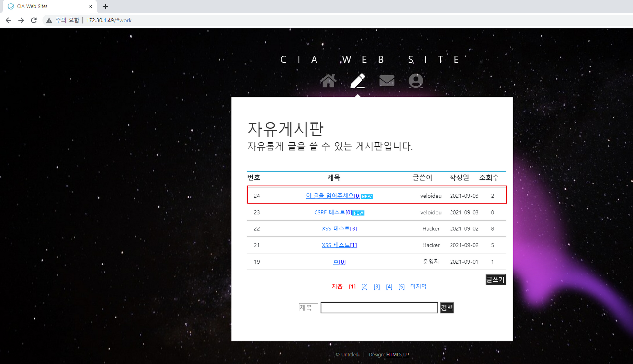Click the 글쓰기 write button
Image resolution: width=633 pixels, height=364 pixels.
point(496,280)
